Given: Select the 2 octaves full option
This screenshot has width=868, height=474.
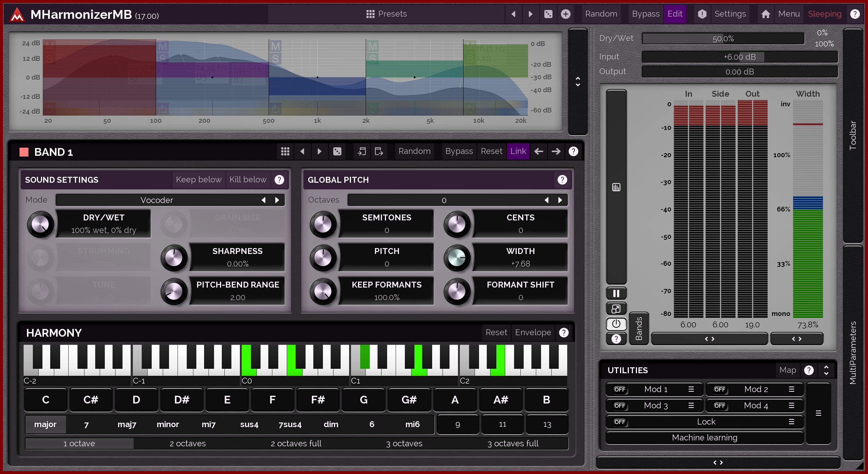Looking at the screenshot, I should pyautogui.click(x=296, y=443).
